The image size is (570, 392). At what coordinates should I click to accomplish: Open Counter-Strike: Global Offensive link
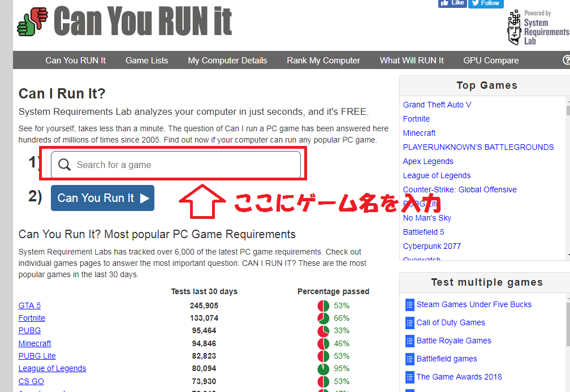pos(460,190)
